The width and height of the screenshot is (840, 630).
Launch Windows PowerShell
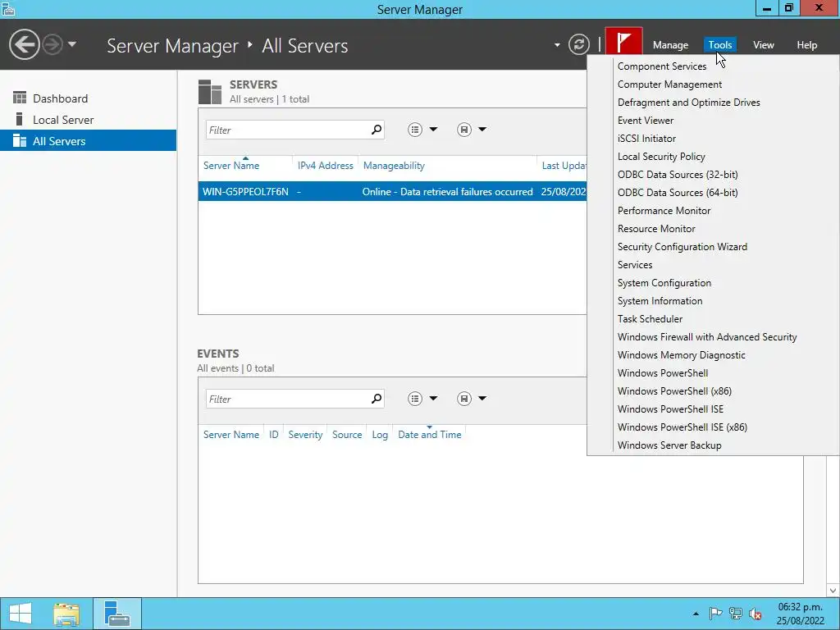[663, 373]
